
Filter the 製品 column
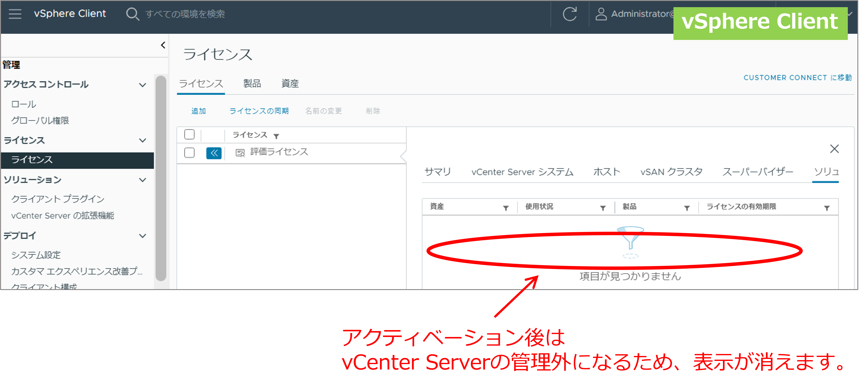(x=687, y=208)
